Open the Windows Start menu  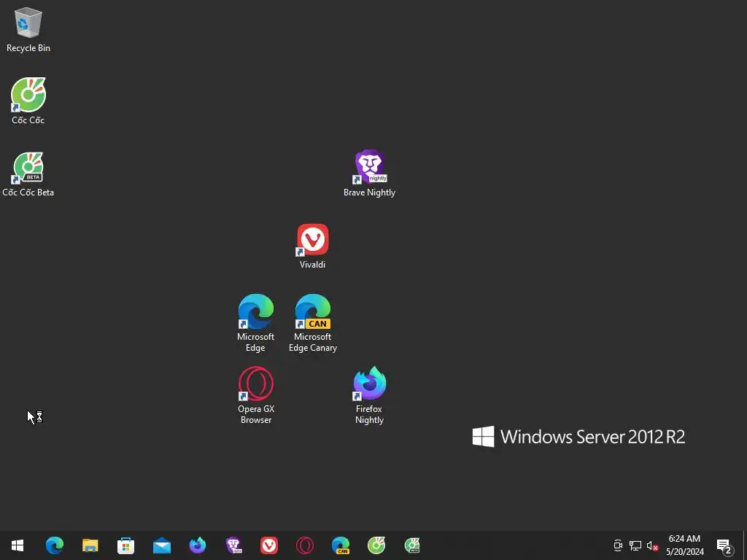coord(18,545)
